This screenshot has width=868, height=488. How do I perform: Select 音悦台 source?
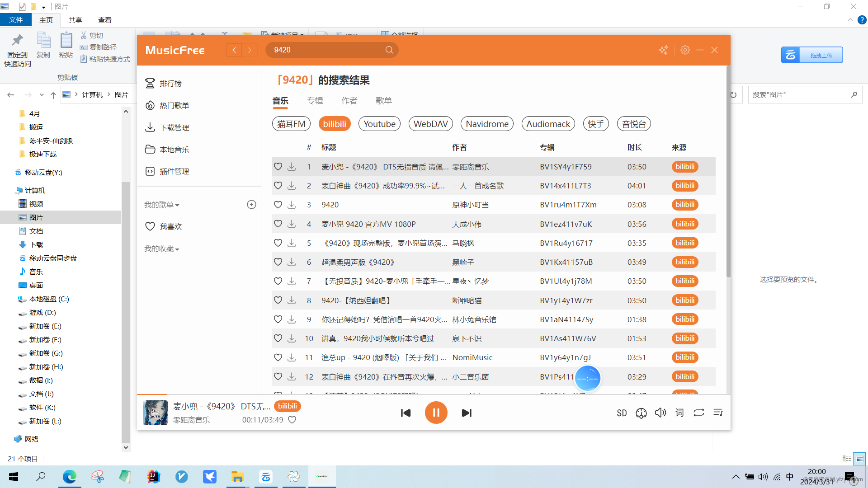click(x=634, y=124)
